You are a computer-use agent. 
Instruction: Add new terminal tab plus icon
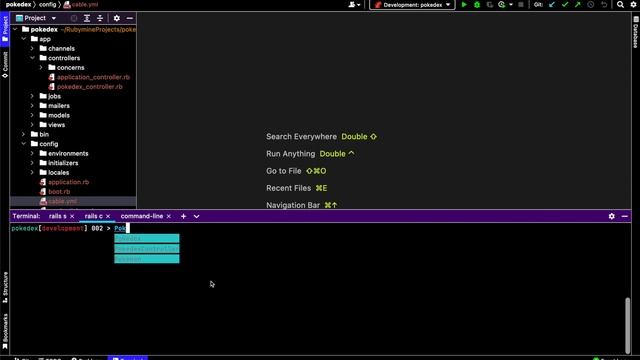pos(183,216)
